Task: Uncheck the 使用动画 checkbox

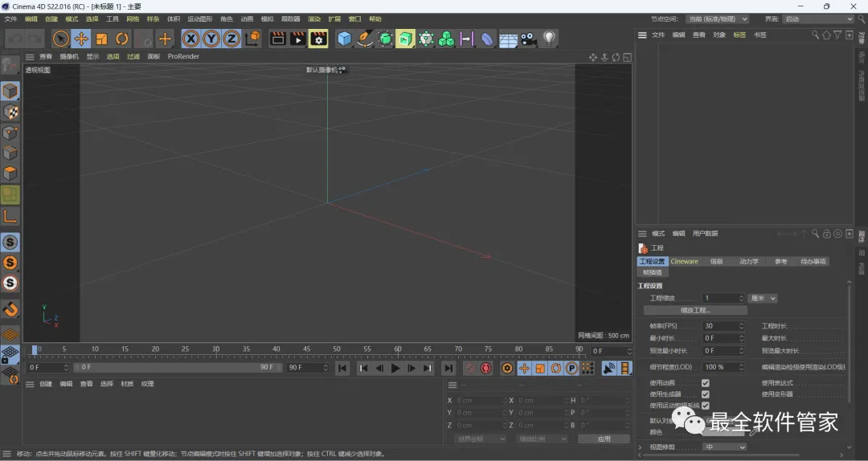Action: [705, 383]
